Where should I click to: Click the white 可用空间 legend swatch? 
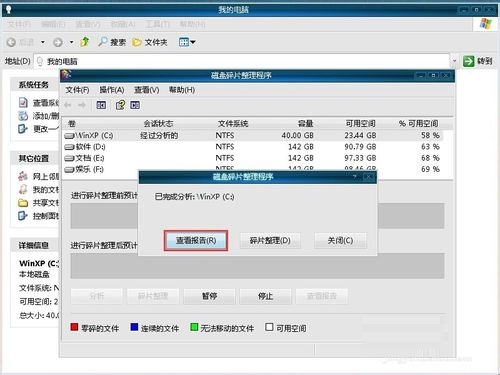[269, 327]
